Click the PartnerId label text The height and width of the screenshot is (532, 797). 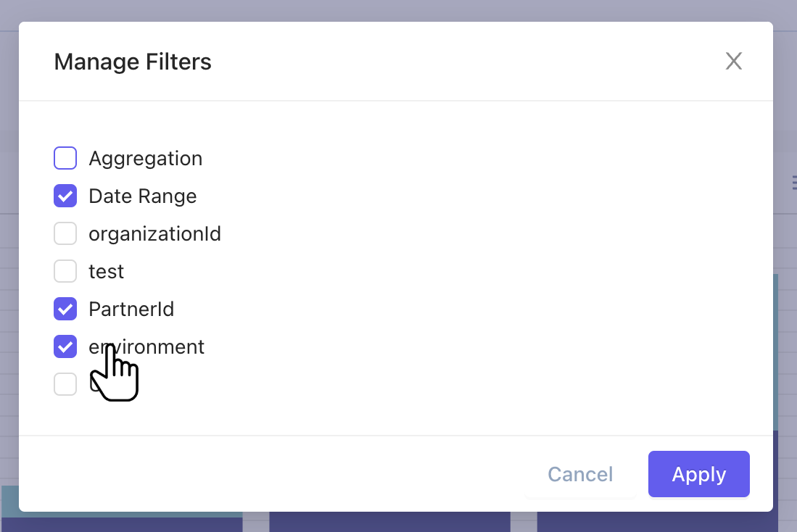click(131, 309)
